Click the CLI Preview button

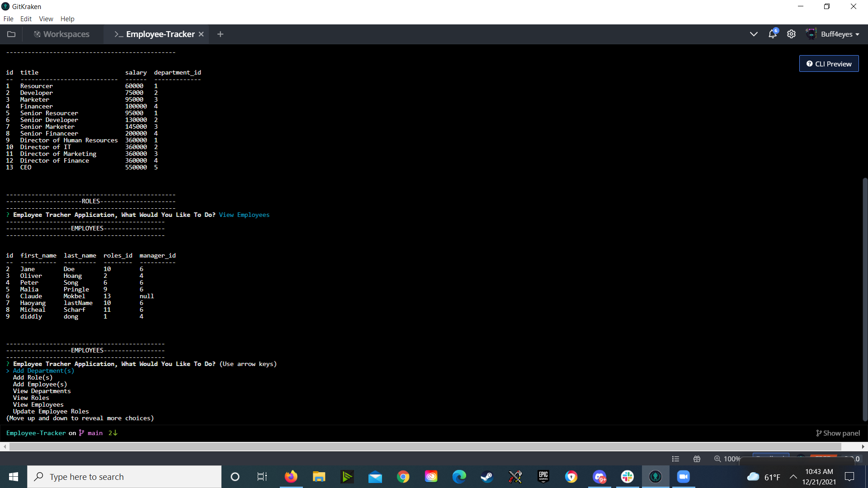(x=829, y=64)
